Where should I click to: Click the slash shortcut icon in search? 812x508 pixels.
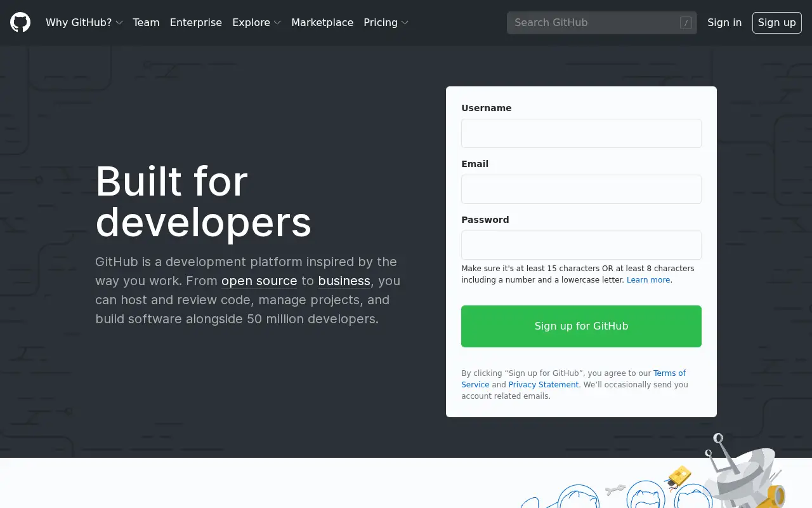click(686, 23)
